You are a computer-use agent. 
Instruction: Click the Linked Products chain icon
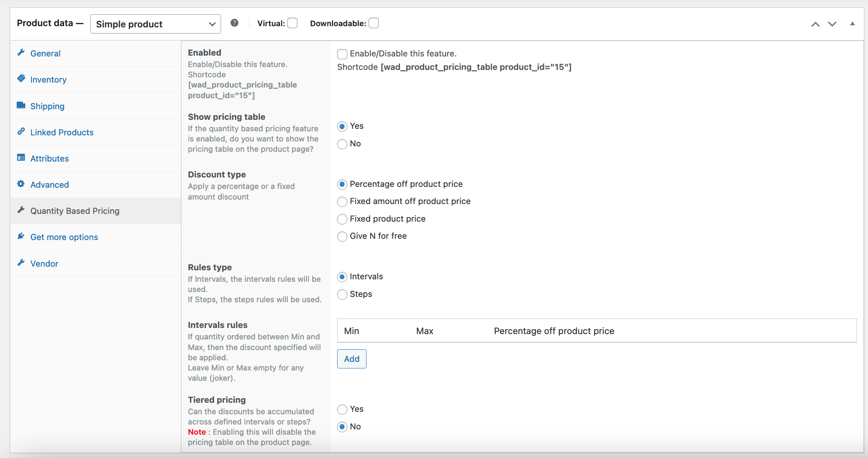(21, 131)
